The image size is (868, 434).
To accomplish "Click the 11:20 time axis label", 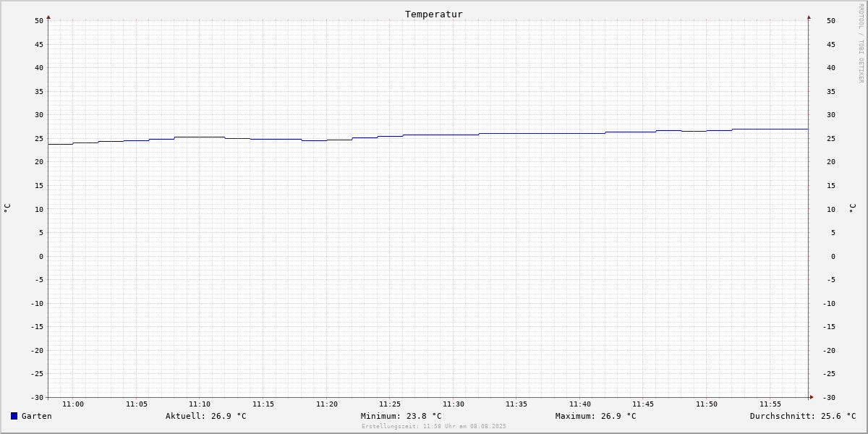I will [x=327, y=404].
